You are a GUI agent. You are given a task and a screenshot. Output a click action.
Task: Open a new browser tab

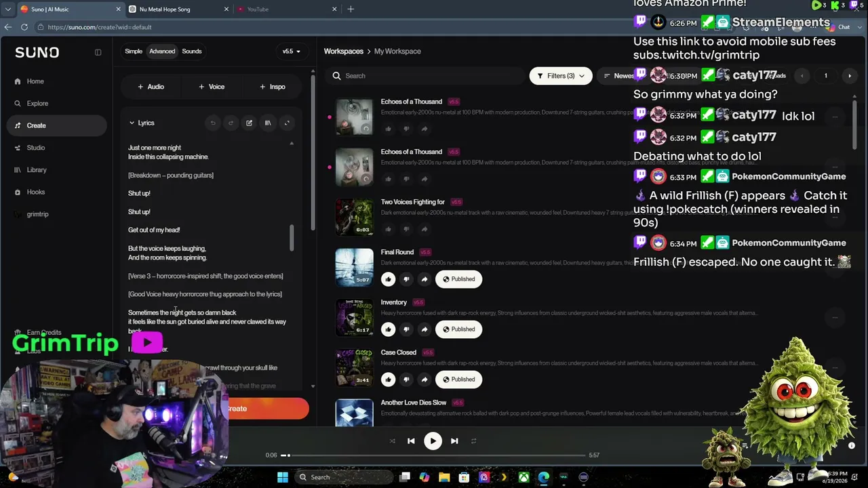coord(351,9)
